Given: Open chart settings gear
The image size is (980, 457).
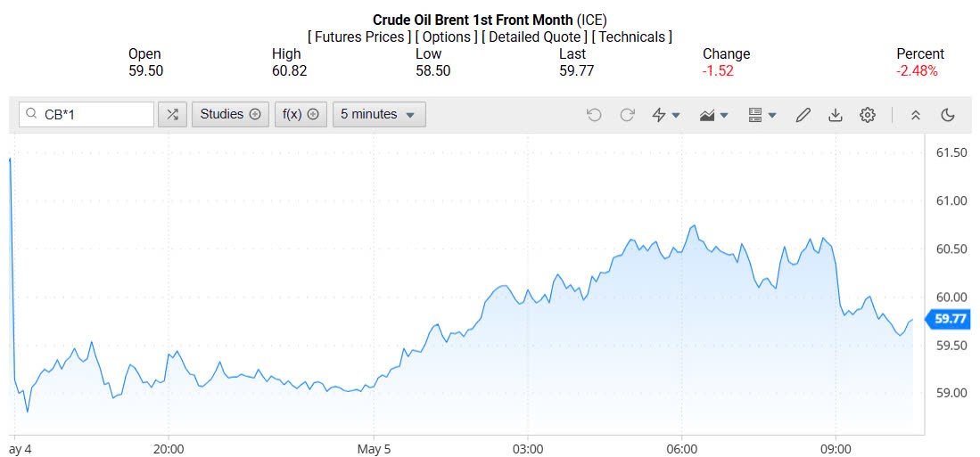Looking at the screenshot, I should (x=868, y=115).
